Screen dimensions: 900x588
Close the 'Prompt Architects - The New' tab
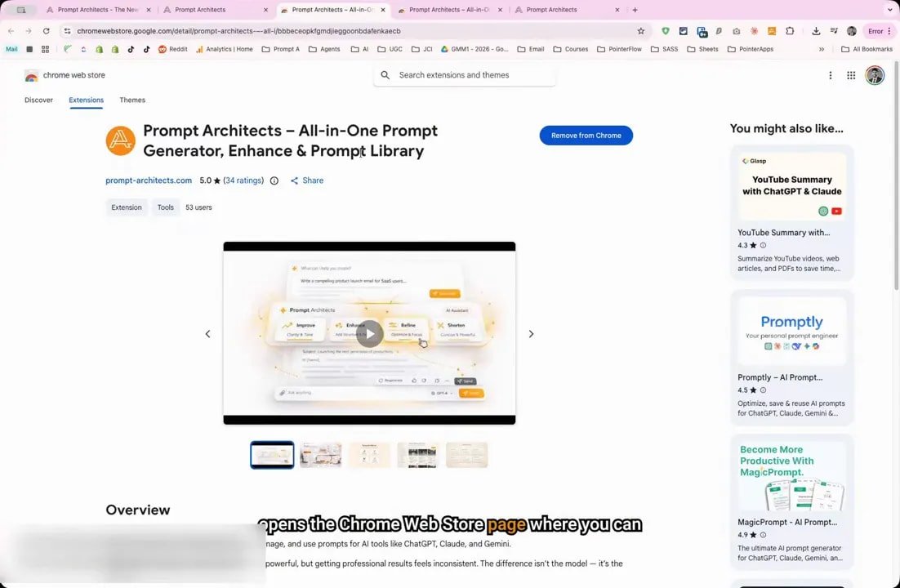click(x=149, y=10)
